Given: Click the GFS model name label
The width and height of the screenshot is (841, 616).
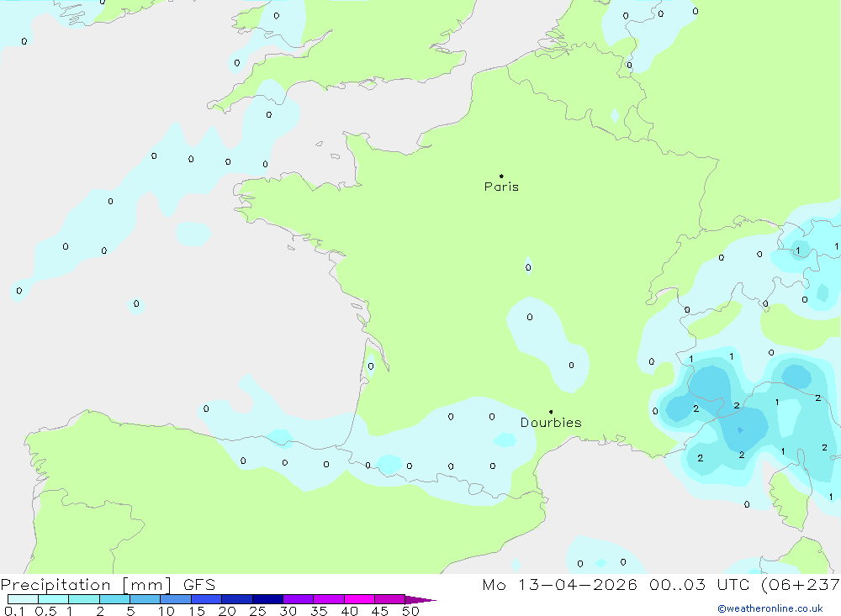Looking at the screenshot, I should [x=199, y=585].
